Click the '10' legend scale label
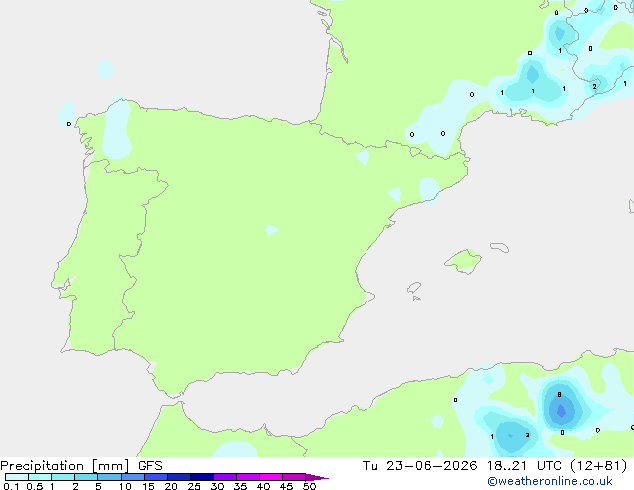The width and height of the screenshot is (634, 490). click(125, 486)
